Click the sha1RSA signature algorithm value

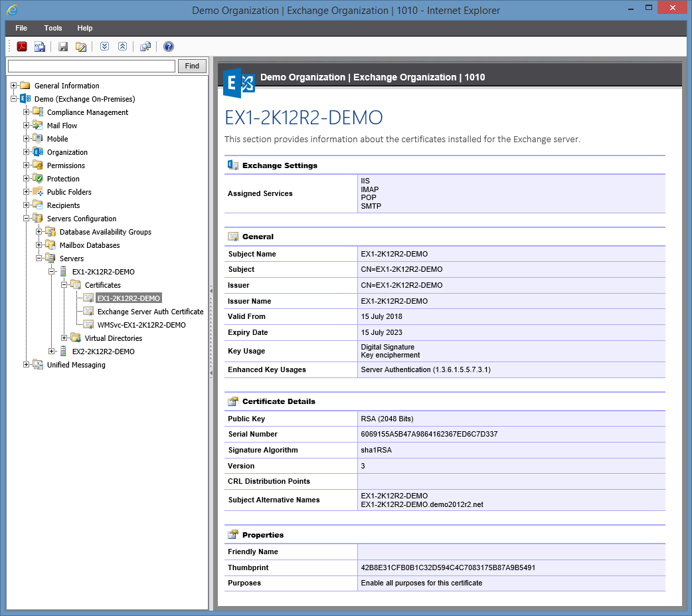coord(376,450)
